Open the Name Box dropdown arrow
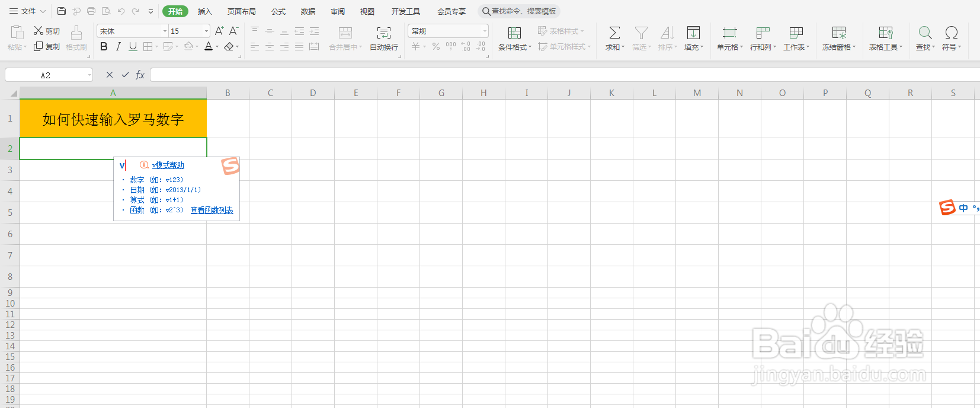 pos(89,75)
